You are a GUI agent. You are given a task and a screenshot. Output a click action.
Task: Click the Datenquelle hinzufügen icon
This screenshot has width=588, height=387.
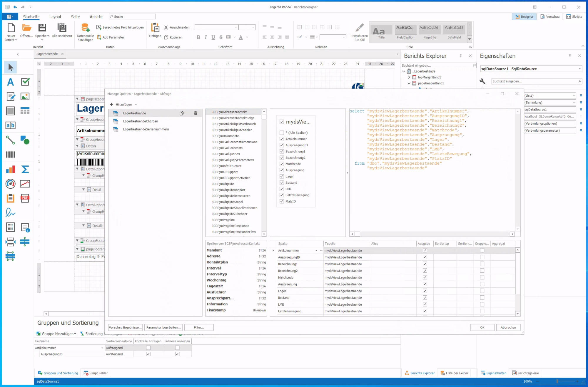tap(85, 28)
